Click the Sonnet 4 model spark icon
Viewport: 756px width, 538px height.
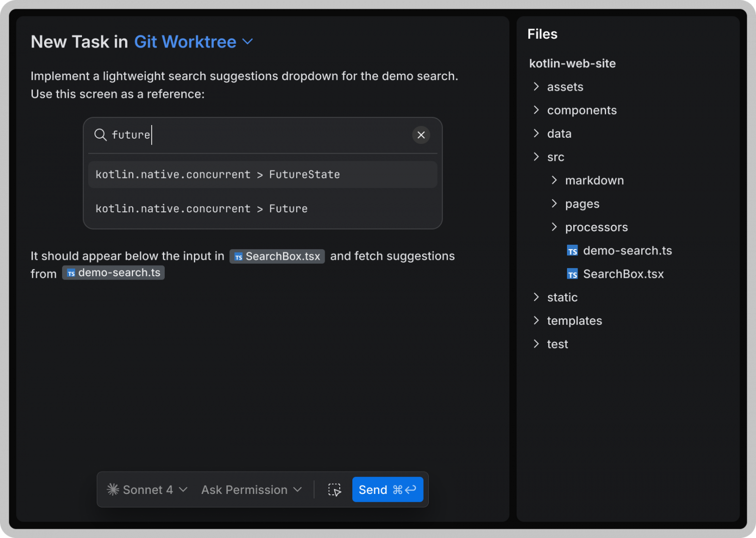tap(113, 490)
